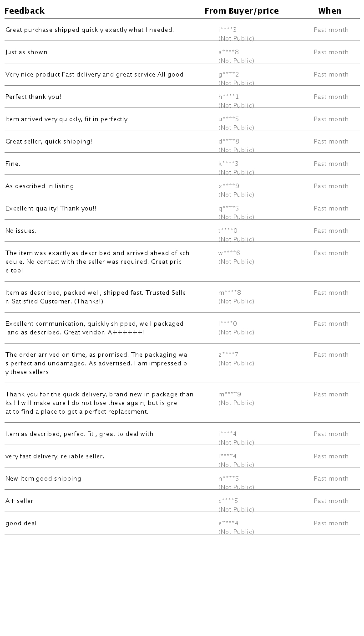Click "Great seller, quick shipping!" comment

point(49,142)
